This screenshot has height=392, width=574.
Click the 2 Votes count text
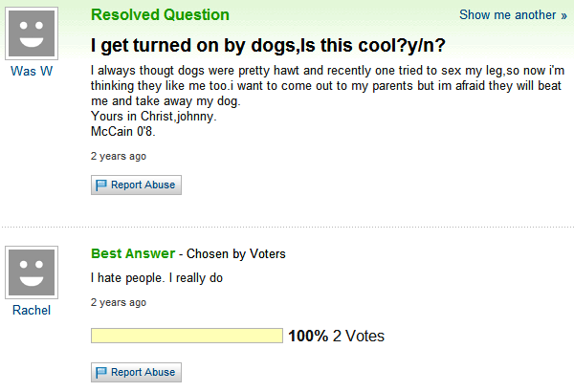359,336
